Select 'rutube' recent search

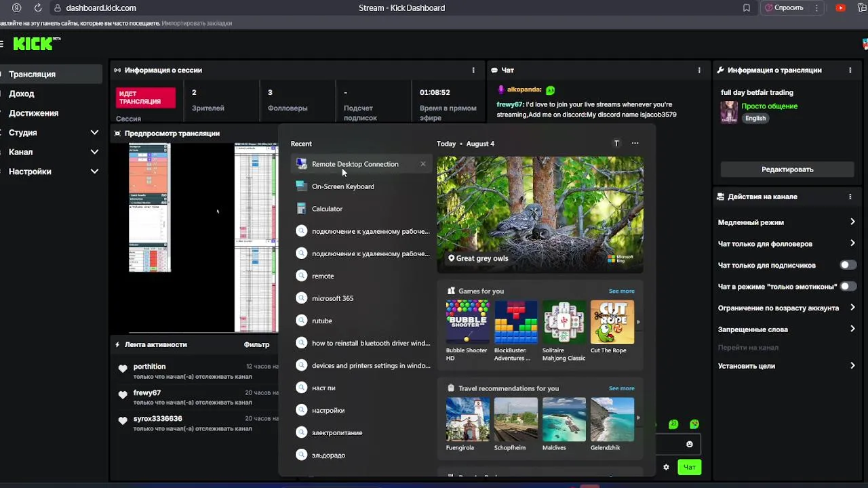(361, 321)
